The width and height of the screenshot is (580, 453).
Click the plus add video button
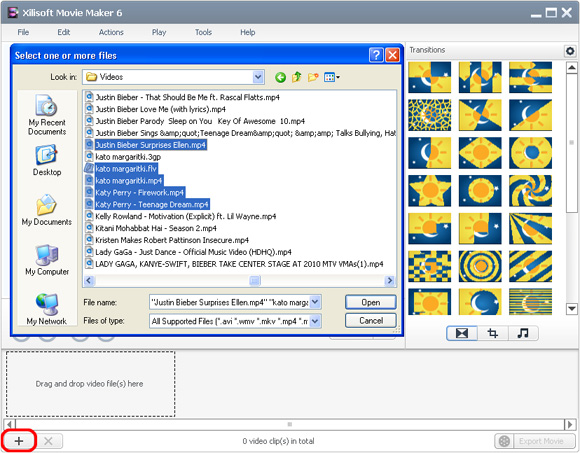point(19,441)
